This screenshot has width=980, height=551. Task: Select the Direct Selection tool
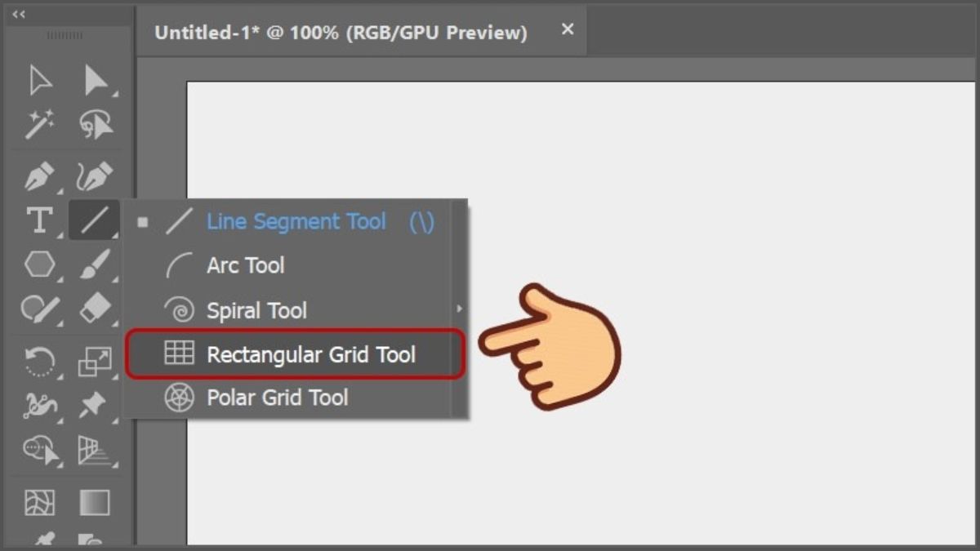click(x=96, y=80)
